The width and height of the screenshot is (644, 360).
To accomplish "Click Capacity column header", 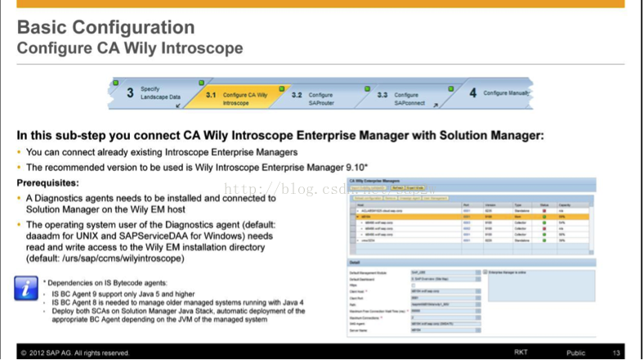I will [x=573, y=205].
